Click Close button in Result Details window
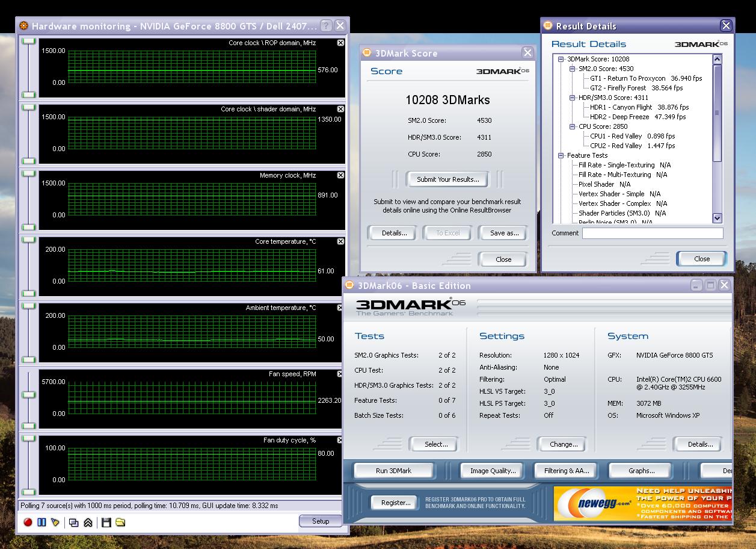Viewport: 756px width, 549px height. (x=702, y=259)
